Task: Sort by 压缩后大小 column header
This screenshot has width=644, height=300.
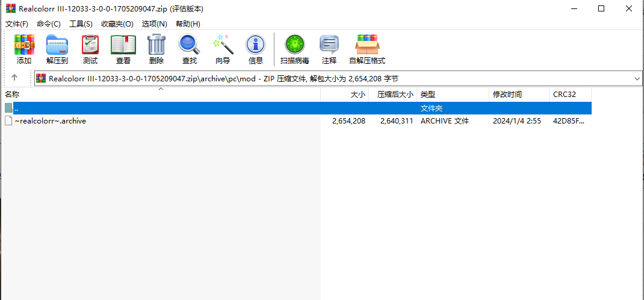Action: click(392, 95)
